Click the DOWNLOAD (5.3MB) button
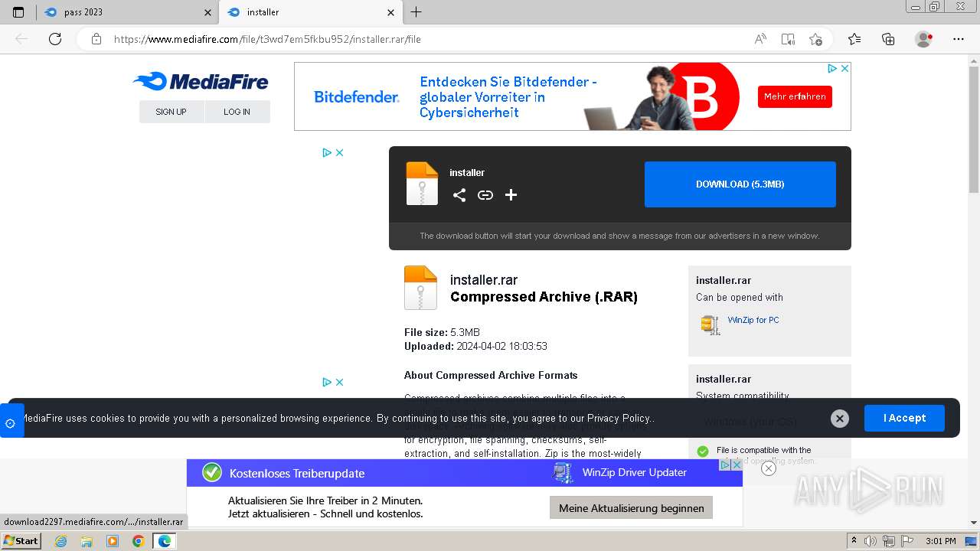Image resolution: width=980 pixels, height=551 pixels. tap(740, 184)
